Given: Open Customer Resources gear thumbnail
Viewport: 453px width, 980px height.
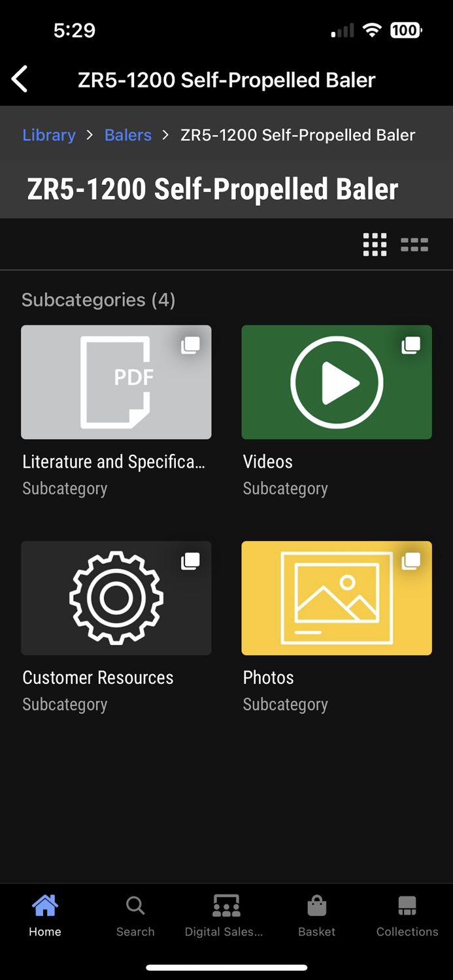Looking at the screenshot, I should tap(116, 598).
